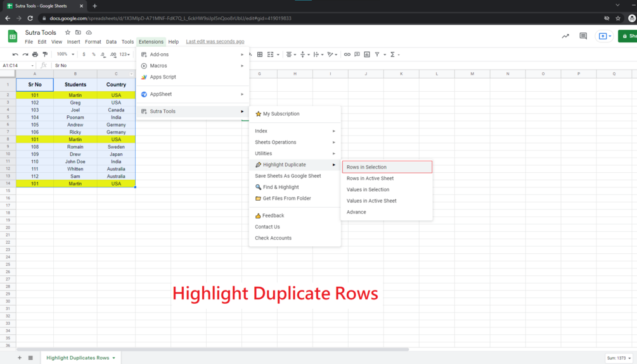637x364 pixels.
Task: Open My Subscription in Sutra Tools
Action: click(295, 114)
